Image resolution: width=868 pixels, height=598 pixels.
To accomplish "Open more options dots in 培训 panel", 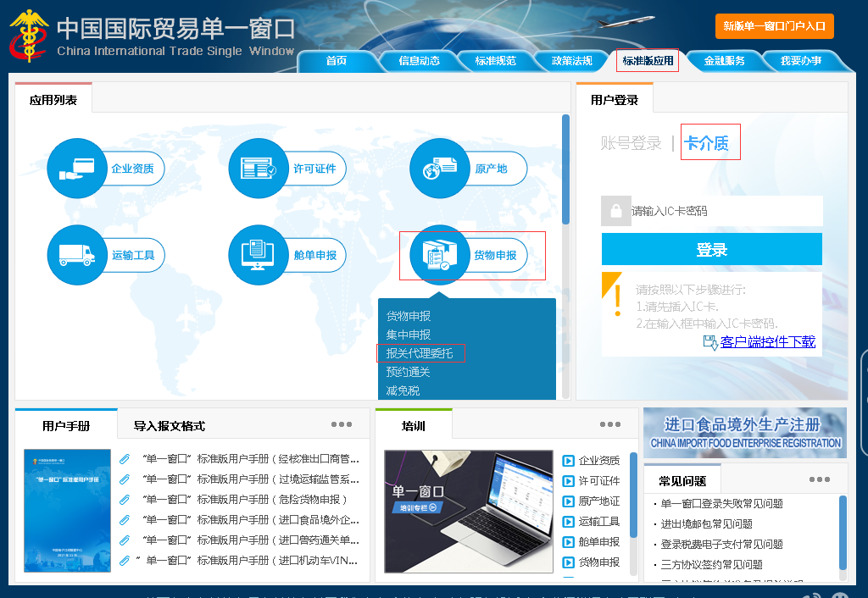I will [610, 424].
